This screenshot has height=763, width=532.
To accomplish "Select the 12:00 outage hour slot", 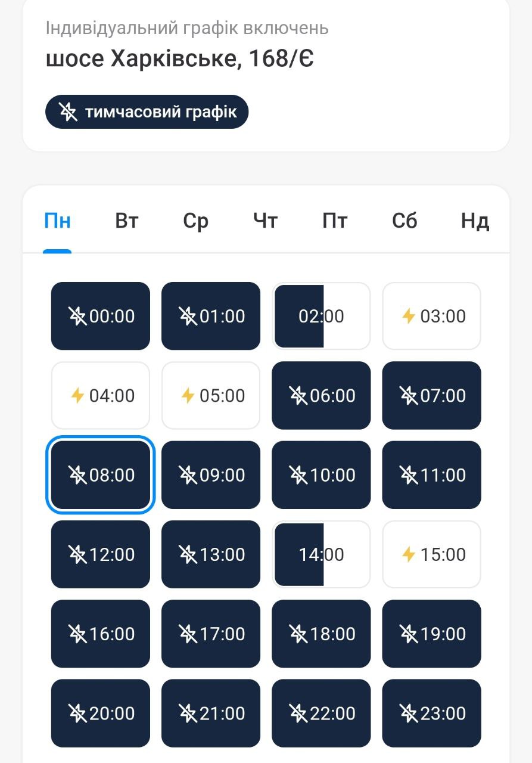I will pos(101,554).
